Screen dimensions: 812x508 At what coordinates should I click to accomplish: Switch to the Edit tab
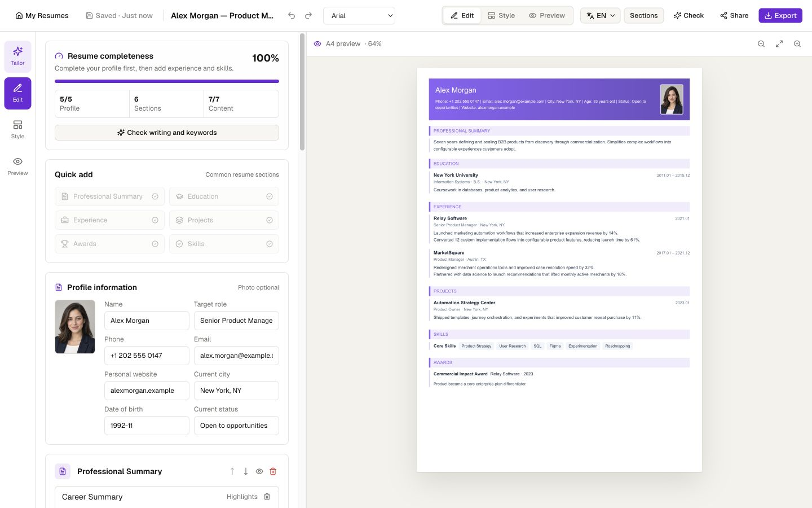pyautogui.click(x=462, y=16)
